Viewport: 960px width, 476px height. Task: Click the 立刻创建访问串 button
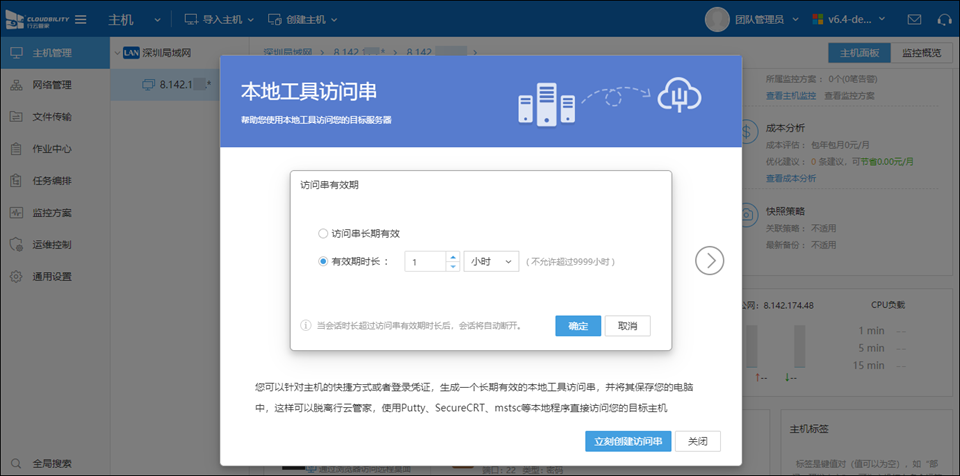pyautogui.click(x=627, y=442)
